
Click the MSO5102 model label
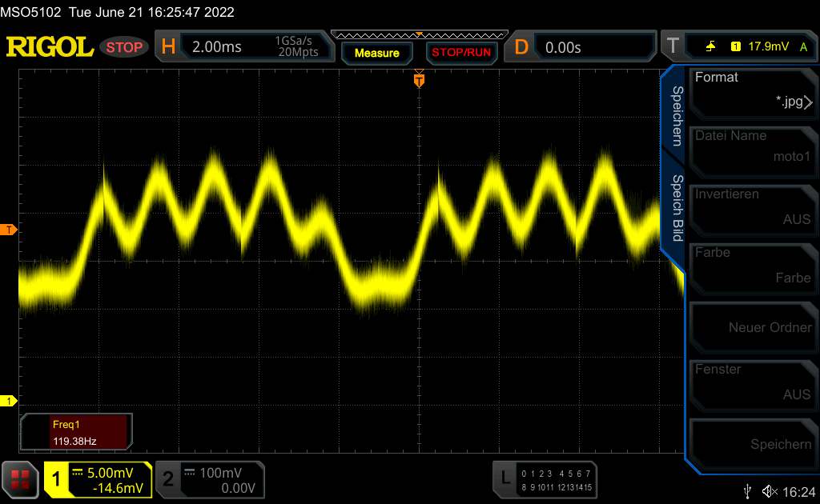30,12
